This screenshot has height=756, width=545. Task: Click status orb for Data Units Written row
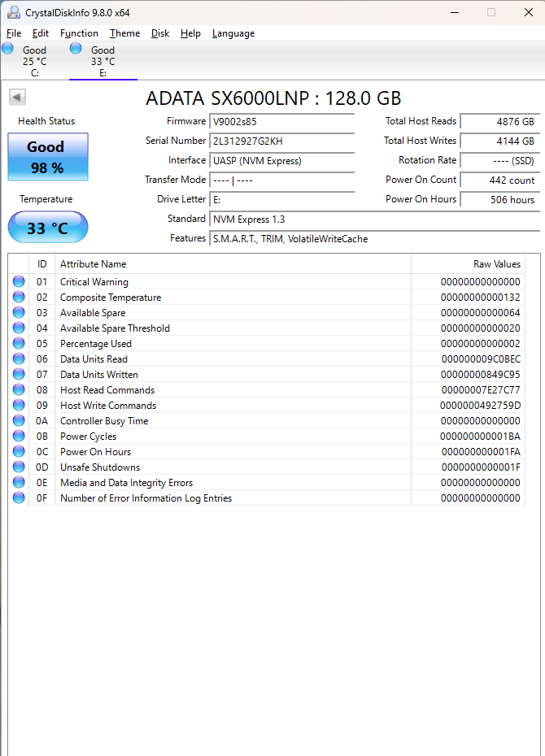19,374
